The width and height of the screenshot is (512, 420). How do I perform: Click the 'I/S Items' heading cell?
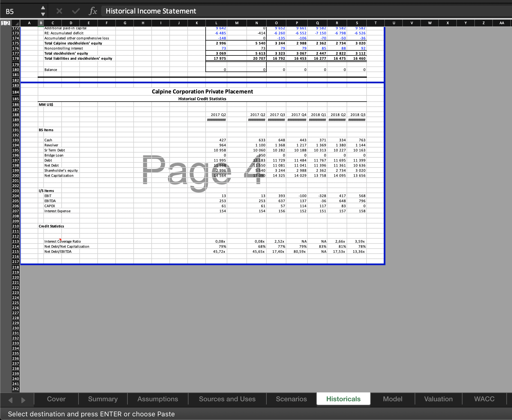pos(46,191)
